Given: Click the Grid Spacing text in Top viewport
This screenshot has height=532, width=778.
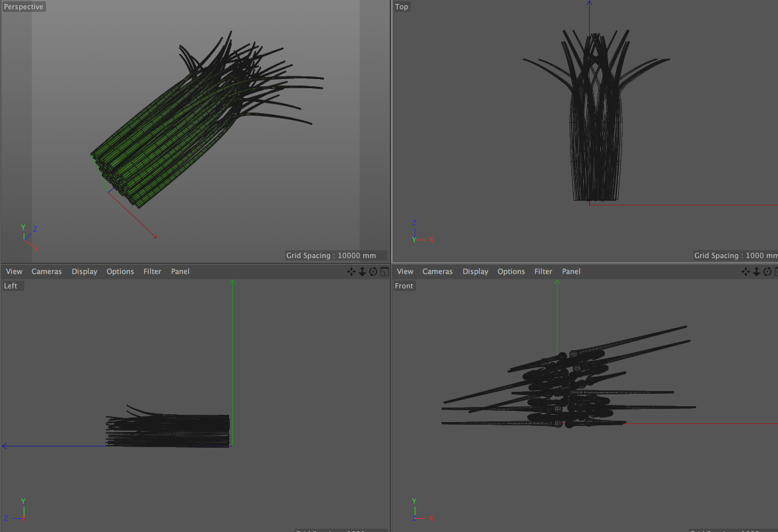Looking at the screenshot, I should click(736, 255).
